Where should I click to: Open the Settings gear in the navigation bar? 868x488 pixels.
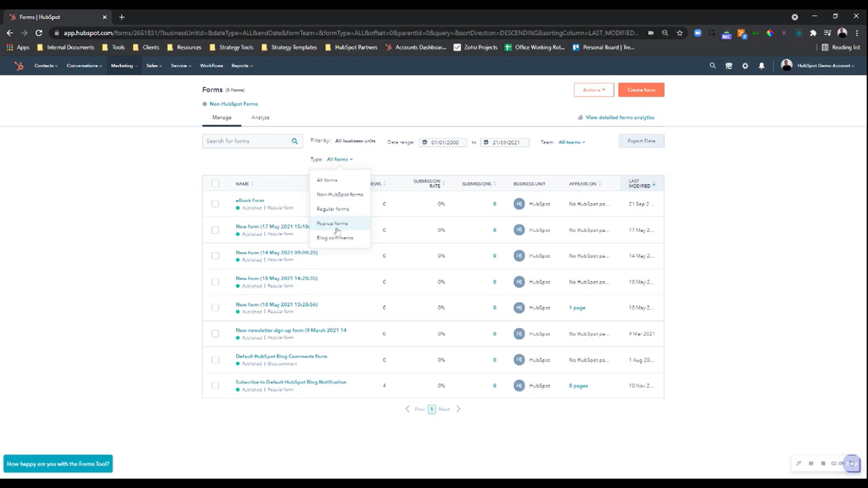(745, 66)
